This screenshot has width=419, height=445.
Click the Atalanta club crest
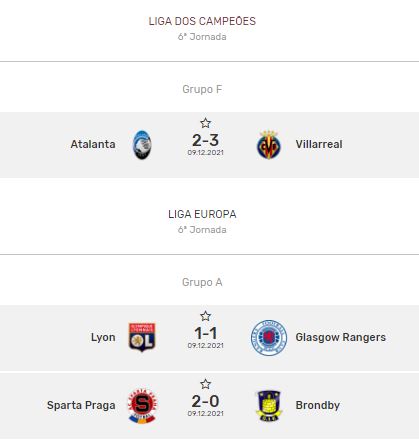[142, 145]
